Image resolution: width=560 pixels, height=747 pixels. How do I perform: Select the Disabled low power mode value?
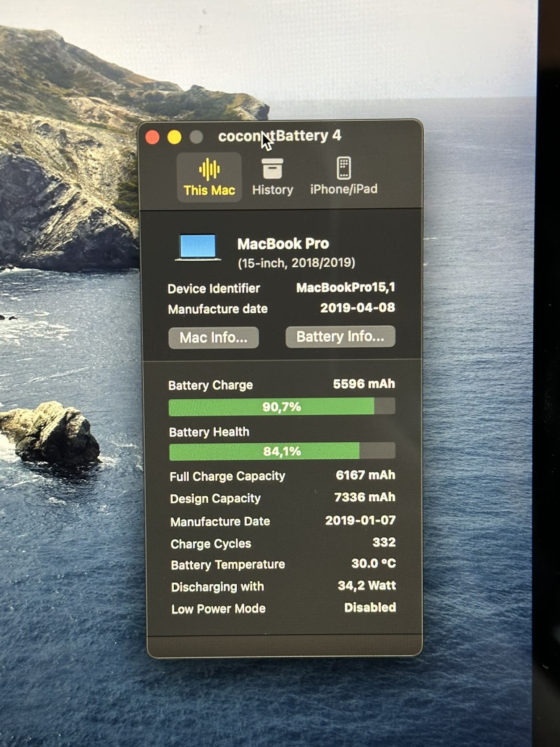(370, 607)
